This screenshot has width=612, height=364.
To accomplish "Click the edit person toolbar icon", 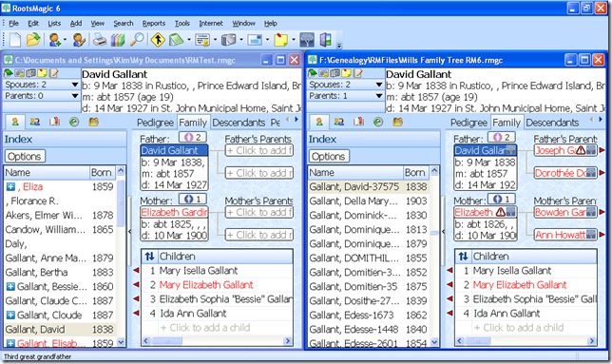I will (79, 39).
